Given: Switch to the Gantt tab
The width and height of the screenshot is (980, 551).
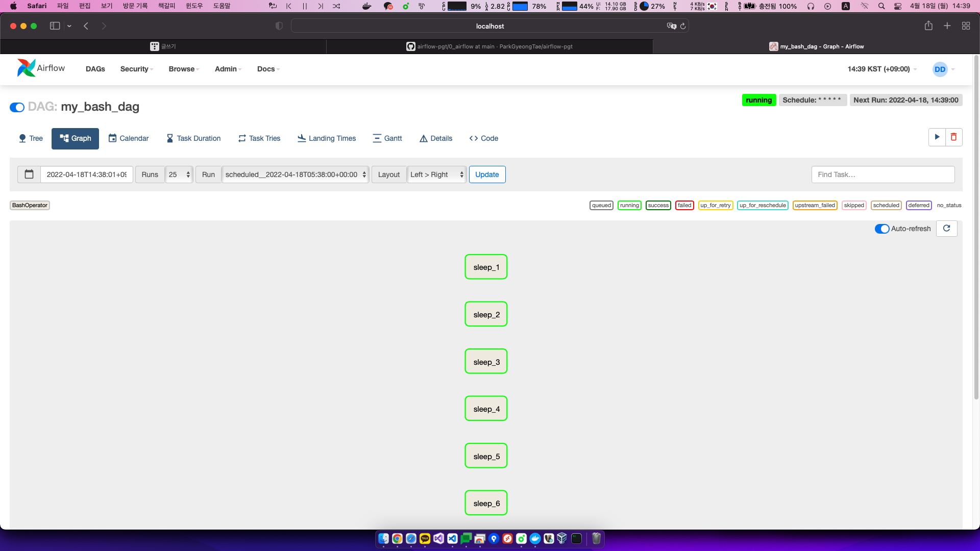Looking at the screenshot, I should 387,138.
